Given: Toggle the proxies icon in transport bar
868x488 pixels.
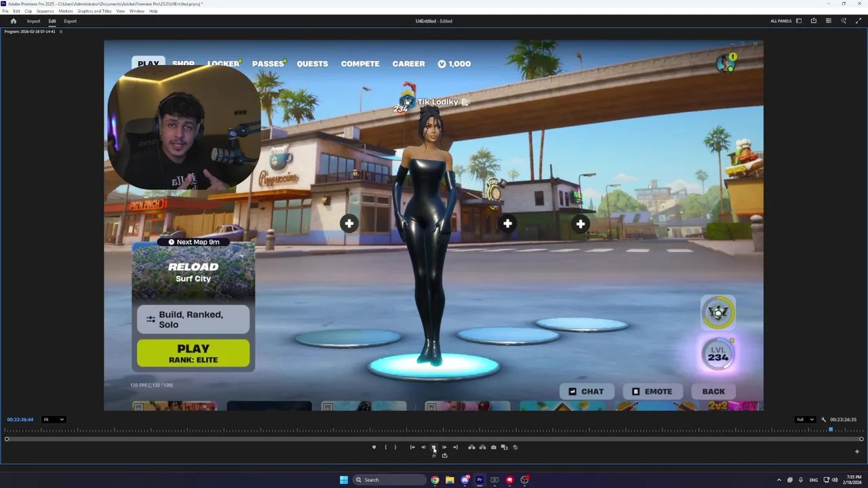Looking at the screenshot, I should pyautogui.click(x=515, y=447).
